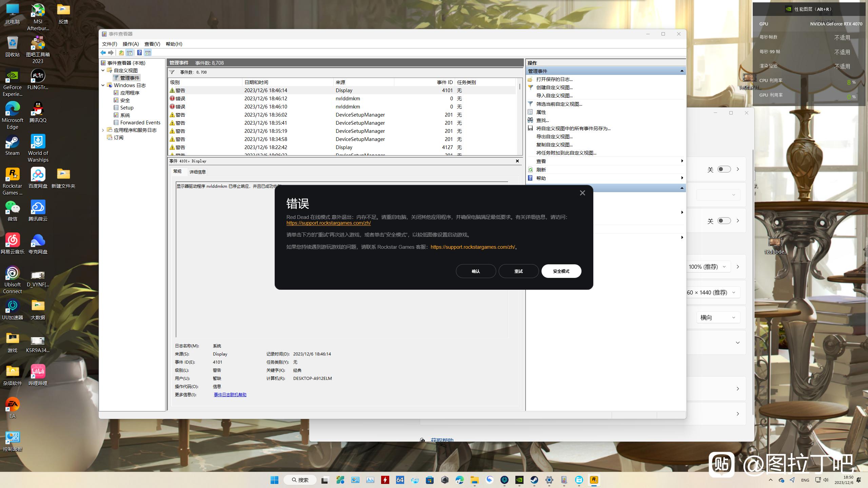Open the 横向 orientation dropdown
Screen dimensions: 868x488
pos(718,318)
